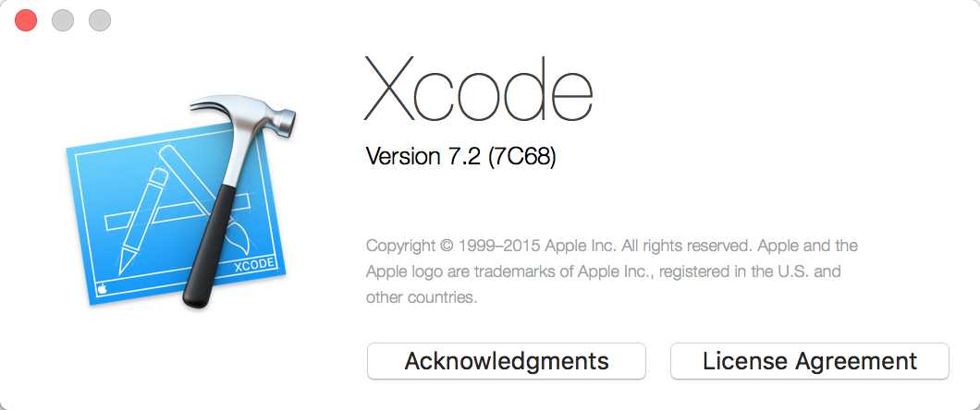Open the License Agreement
This screenshot has width=980, height=410.
[809, 361]
